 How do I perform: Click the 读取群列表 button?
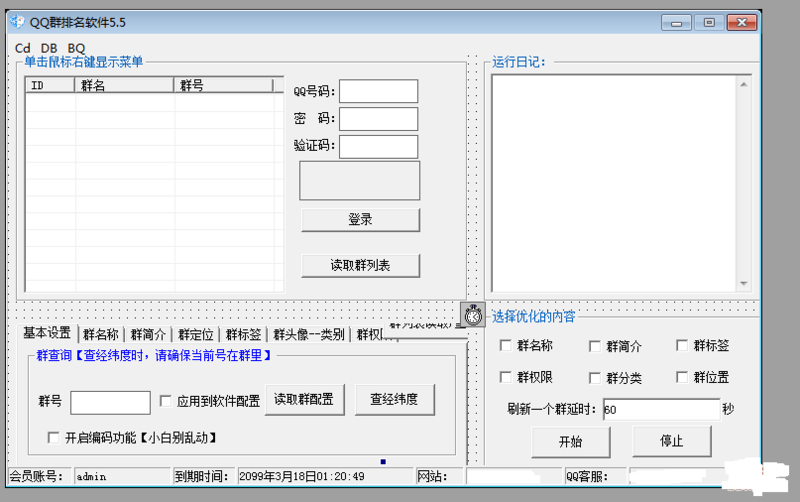pyautogui.click(x=360, y=266)
